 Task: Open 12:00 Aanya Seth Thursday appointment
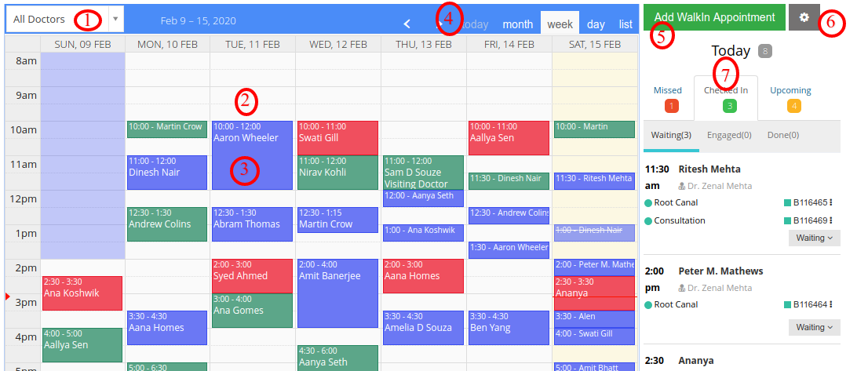[x=423, y=198]
